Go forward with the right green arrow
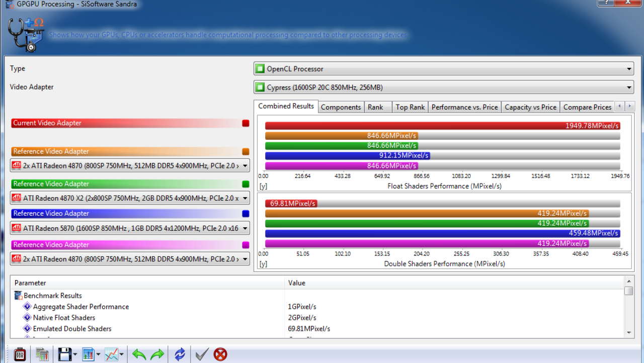644x363 pixels. point(157,354)
